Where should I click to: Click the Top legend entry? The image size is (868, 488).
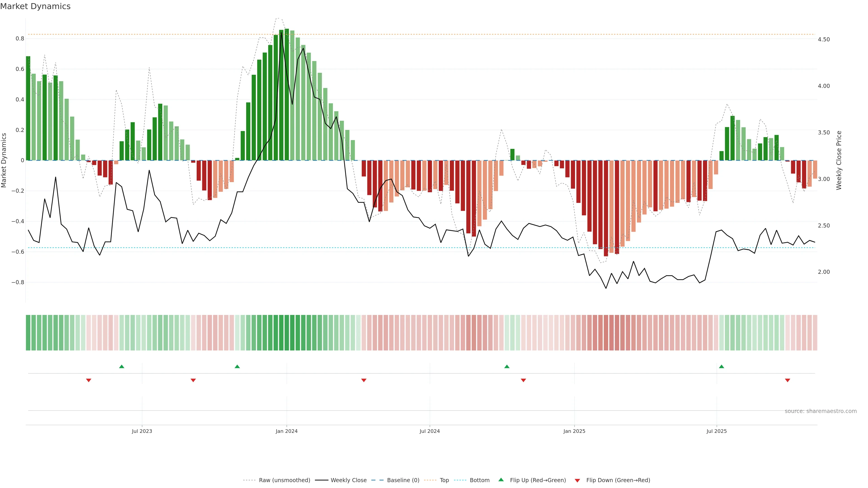point(444,480)
